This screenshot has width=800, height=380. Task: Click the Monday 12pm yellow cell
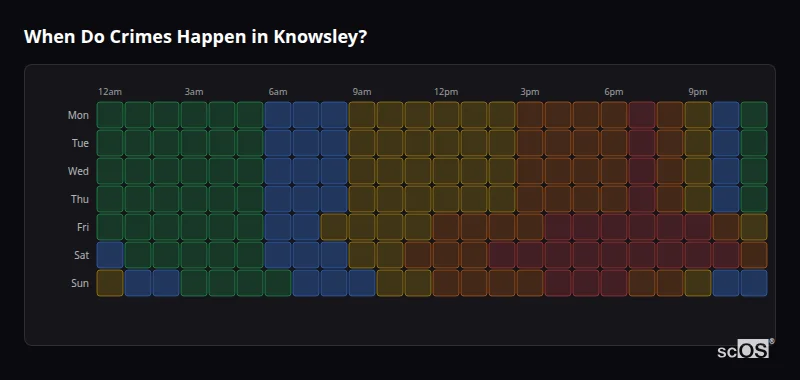click(x=446, y=115)
